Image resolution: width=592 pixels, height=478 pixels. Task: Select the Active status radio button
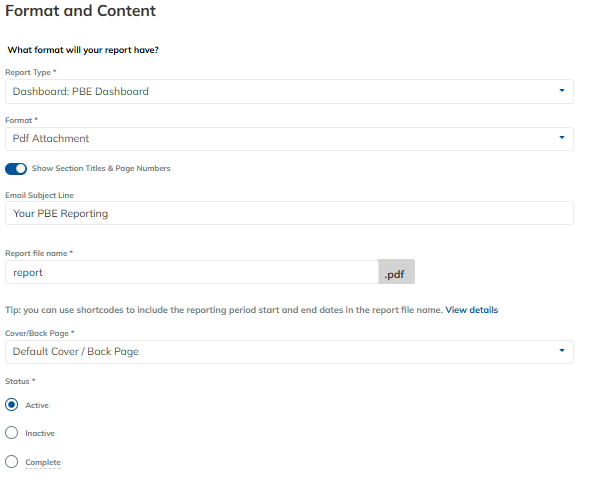pyautogui.click(x=12, y=405)
